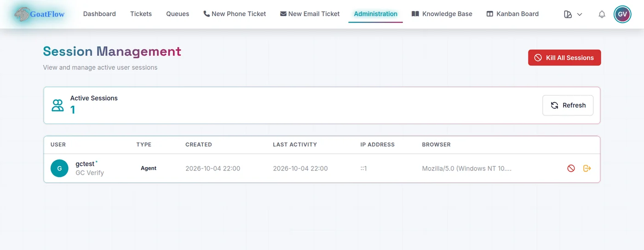Screen dimensions: 644x250
Task: Click the Refresh button
Action: (x=568, y=105)
